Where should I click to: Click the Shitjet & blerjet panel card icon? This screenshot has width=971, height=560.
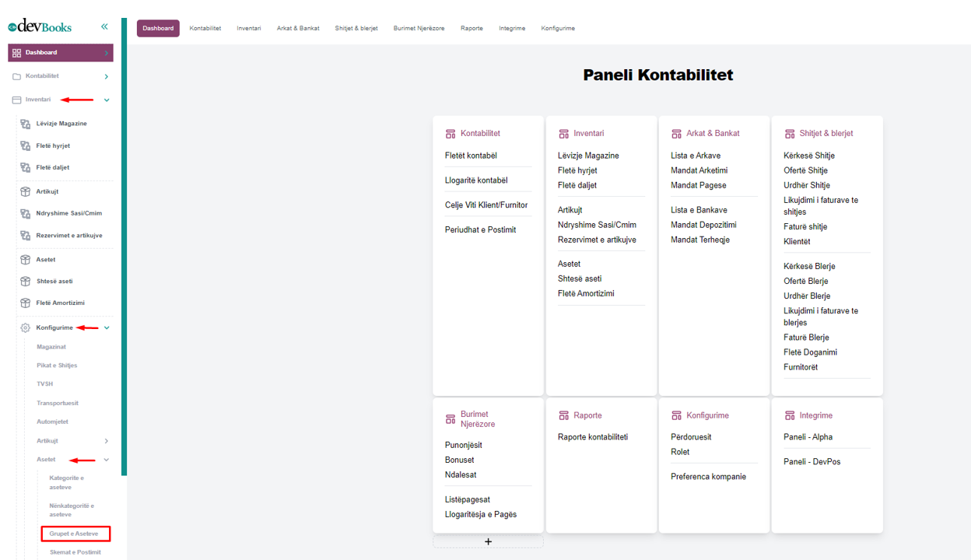click(x=790, y=134)
